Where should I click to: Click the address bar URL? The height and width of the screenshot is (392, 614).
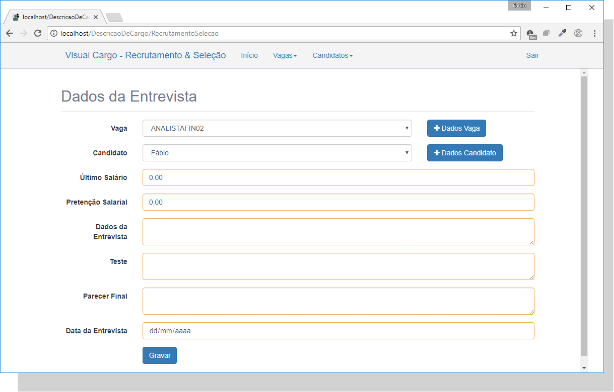click(139, 34)
